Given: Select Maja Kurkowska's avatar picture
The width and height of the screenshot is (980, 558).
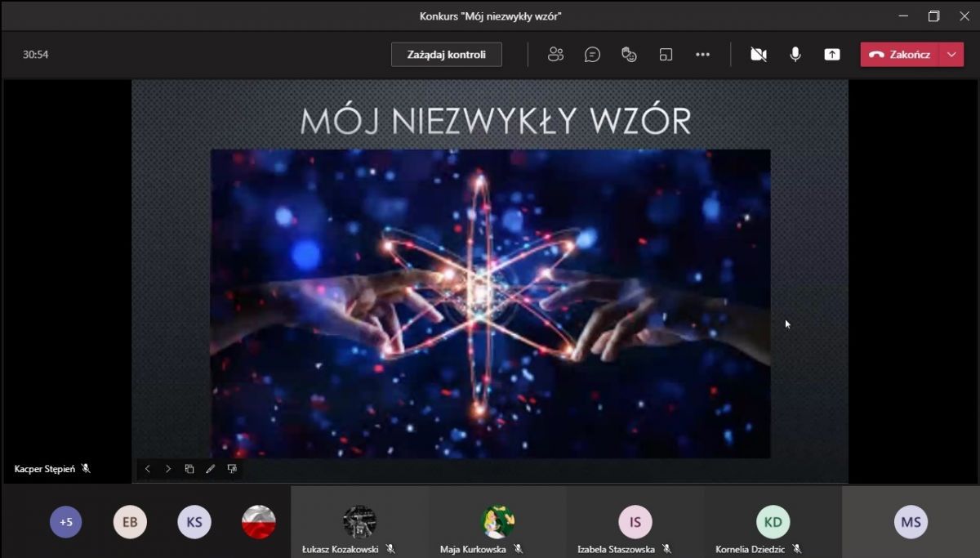Looking at the screenshot, I should pos(497,522).
